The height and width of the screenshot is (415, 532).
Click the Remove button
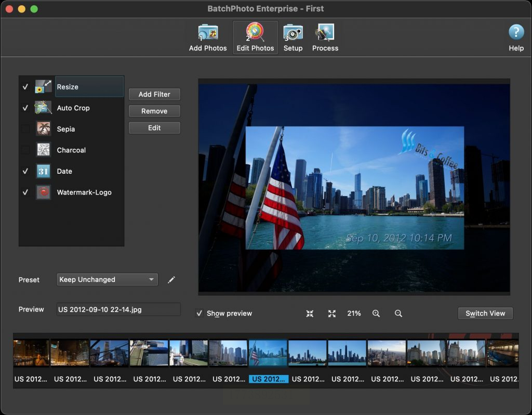[x=154, y=111]
